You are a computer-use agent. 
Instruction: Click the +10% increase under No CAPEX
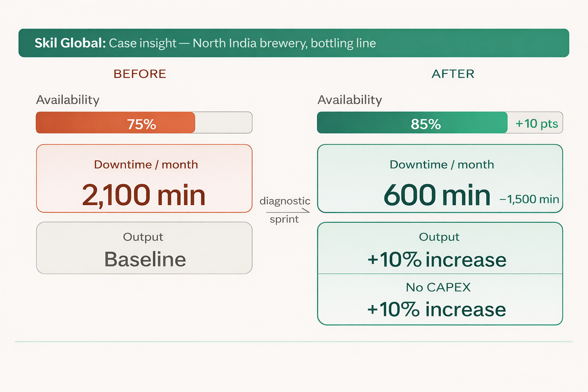pyautogui.click(x=437, y=309)
